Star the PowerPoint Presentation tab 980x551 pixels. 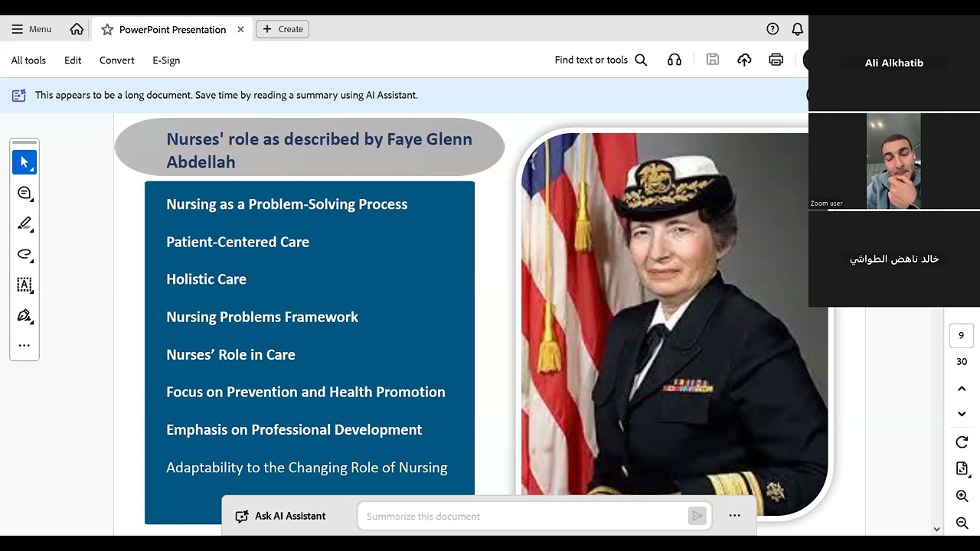click(x=107, y=29)
